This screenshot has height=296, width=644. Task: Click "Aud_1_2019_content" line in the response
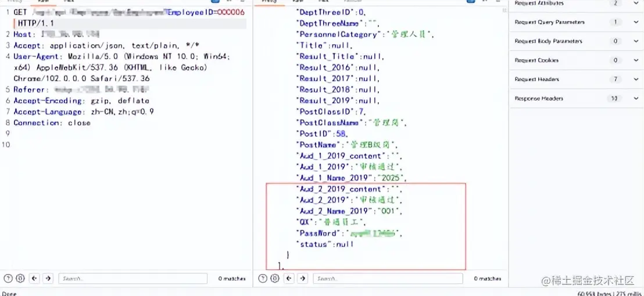[x=349, y=156]
